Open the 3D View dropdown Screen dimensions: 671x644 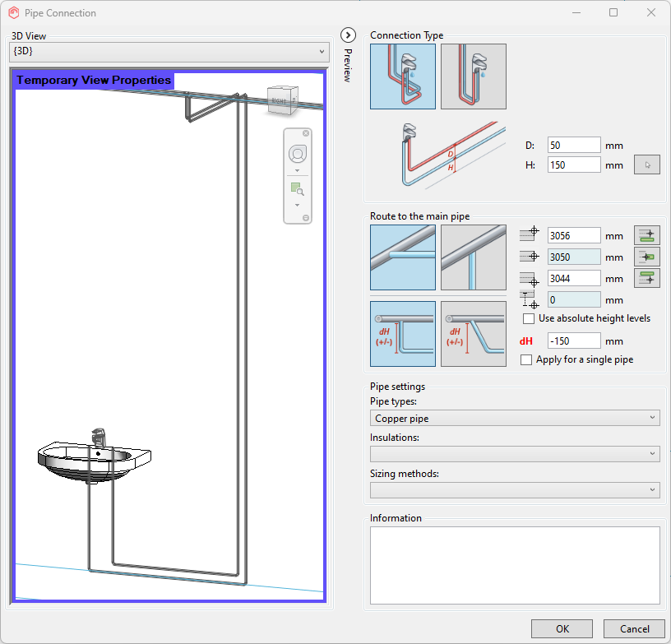pos(169,51)
